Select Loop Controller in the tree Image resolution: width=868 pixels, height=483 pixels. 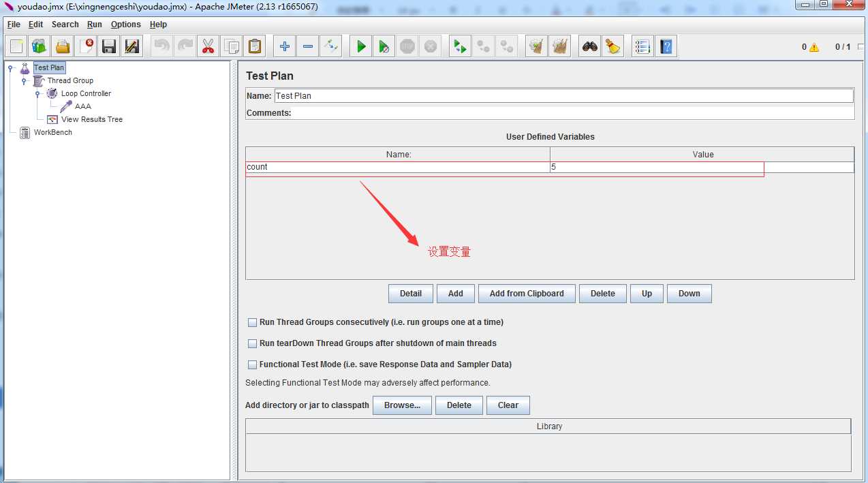click(86, 93)
